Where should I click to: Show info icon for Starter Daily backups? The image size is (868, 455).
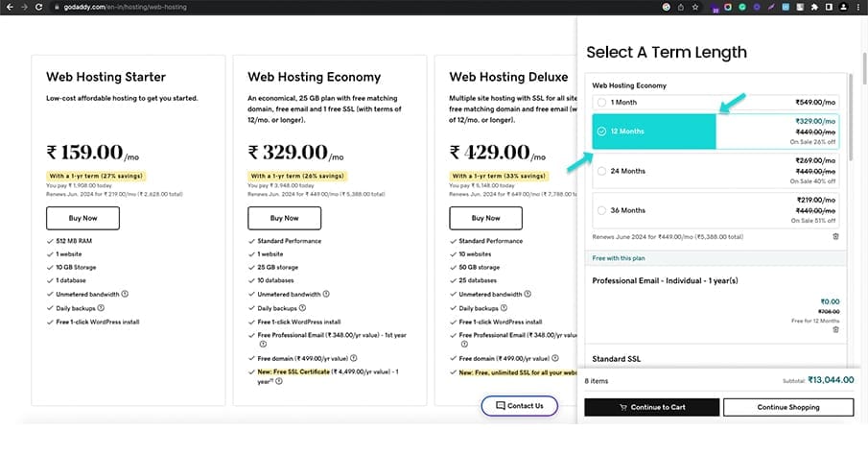click(99, 307)
